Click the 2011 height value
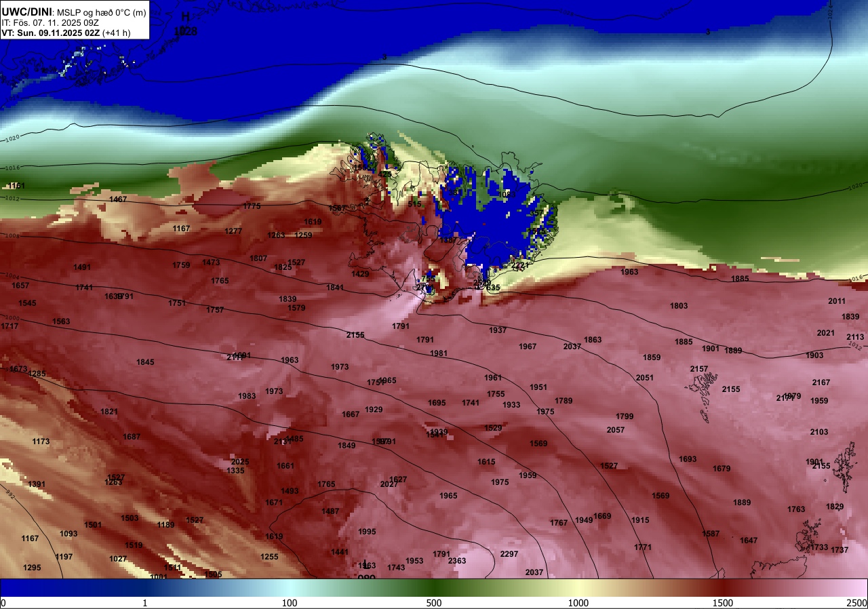The image size is (868, 609). tap(837, 301)
